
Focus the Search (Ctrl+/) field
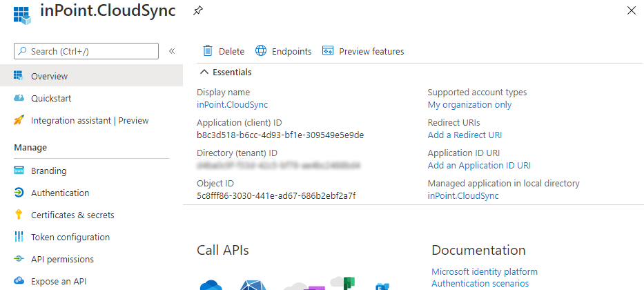click(x=86, y=51)
